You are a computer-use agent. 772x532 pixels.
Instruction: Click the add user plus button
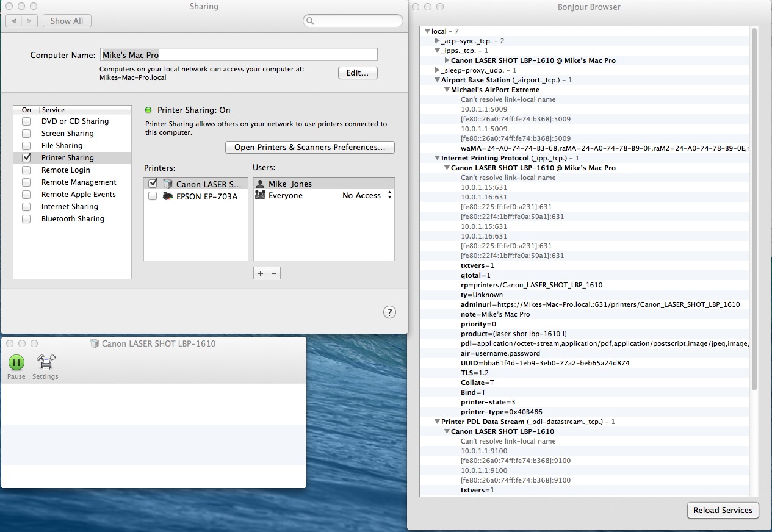[261, 273]
